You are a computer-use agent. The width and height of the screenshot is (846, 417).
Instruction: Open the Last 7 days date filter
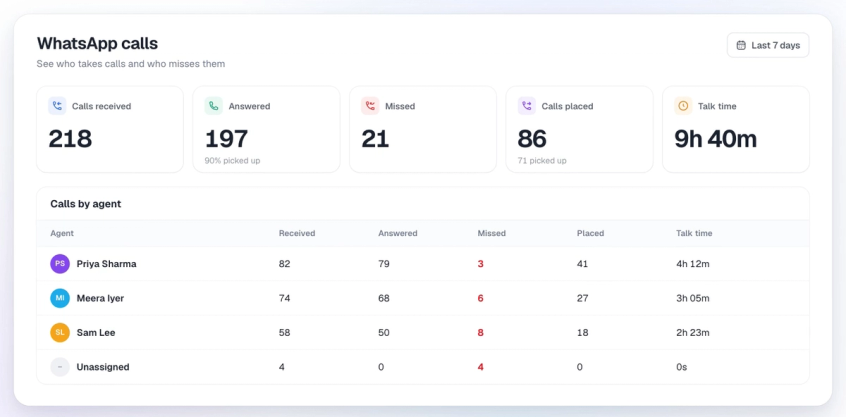(x=768, y=45)
